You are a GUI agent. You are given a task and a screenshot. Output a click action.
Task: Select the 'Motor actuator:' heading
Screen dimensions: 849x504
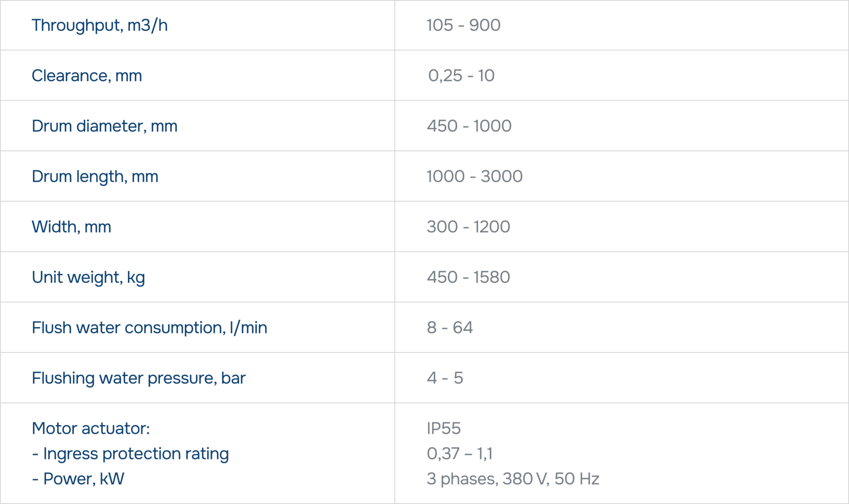tap(91, 429)
